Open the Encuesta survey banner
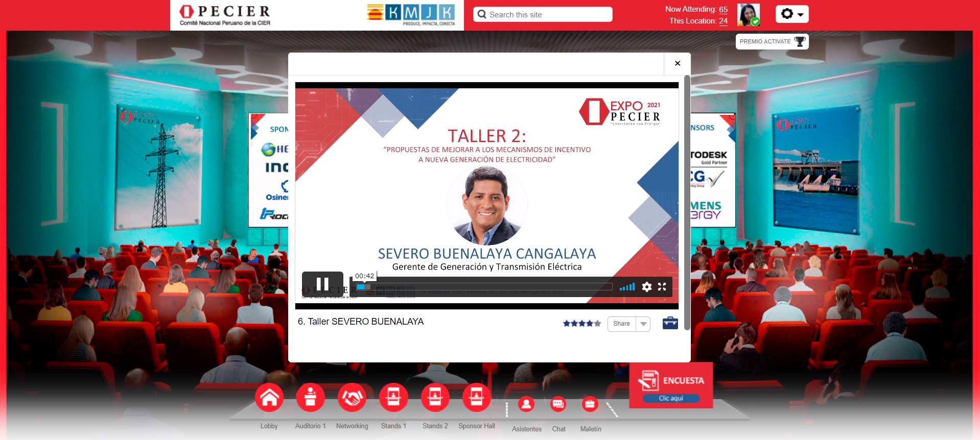 click(671, 385)
